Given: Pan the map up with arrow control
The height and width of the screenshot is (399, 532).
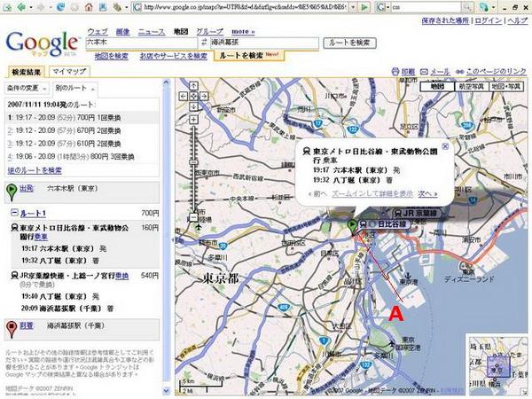Looking at the screenshot, I should tap(193, 85).
